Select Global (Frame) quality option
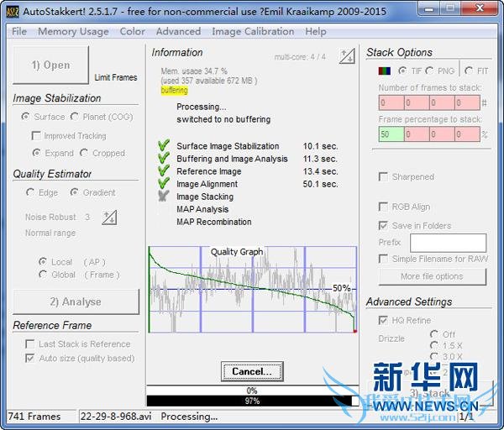The width and height of the screenshot is (504, 430). [x=79, y=275]
